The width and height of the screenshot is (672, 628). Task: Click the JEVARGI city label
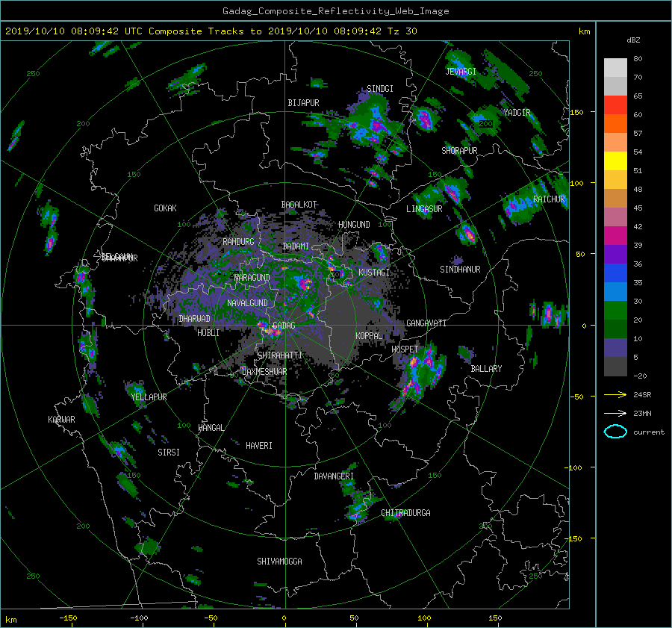coord(461,72)
